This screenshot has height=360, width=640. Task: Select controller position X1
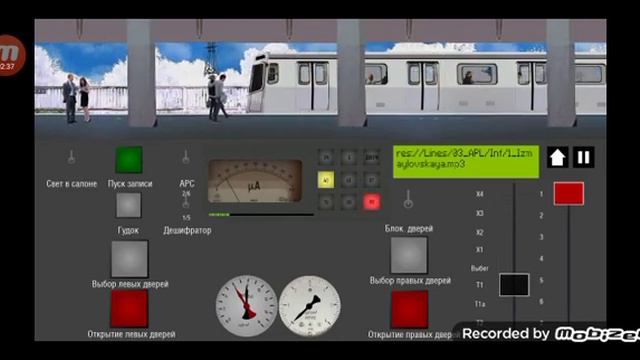tap(480, 249)
